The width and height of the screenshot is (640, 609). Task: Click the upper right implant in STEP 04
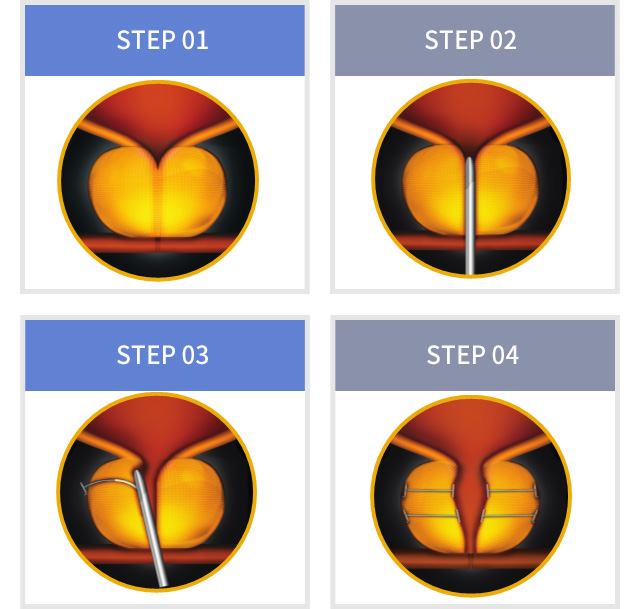point(512,491)
